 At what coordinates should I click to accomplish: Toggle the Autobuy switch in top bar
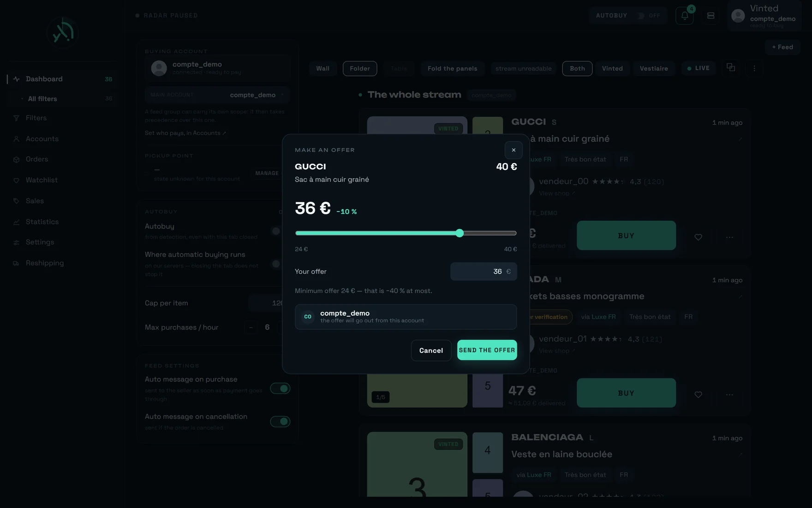pyautogui.click(x=640, y=16)
